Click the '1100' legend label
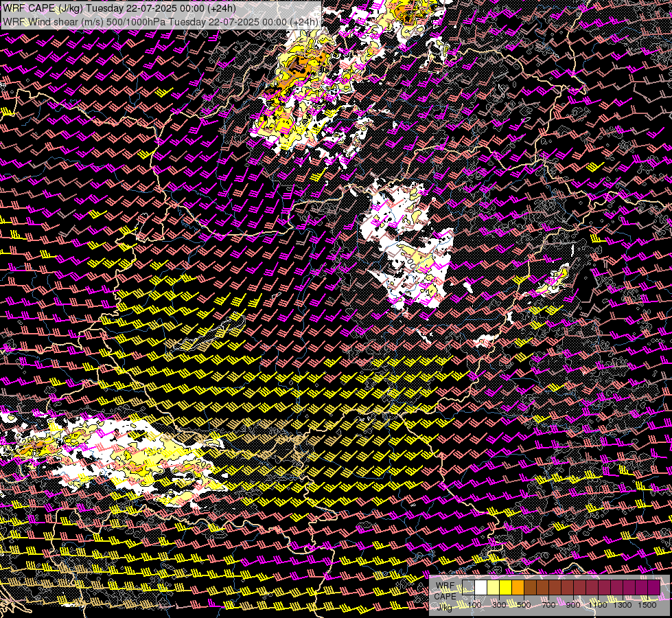 click(x=598, y=605)
